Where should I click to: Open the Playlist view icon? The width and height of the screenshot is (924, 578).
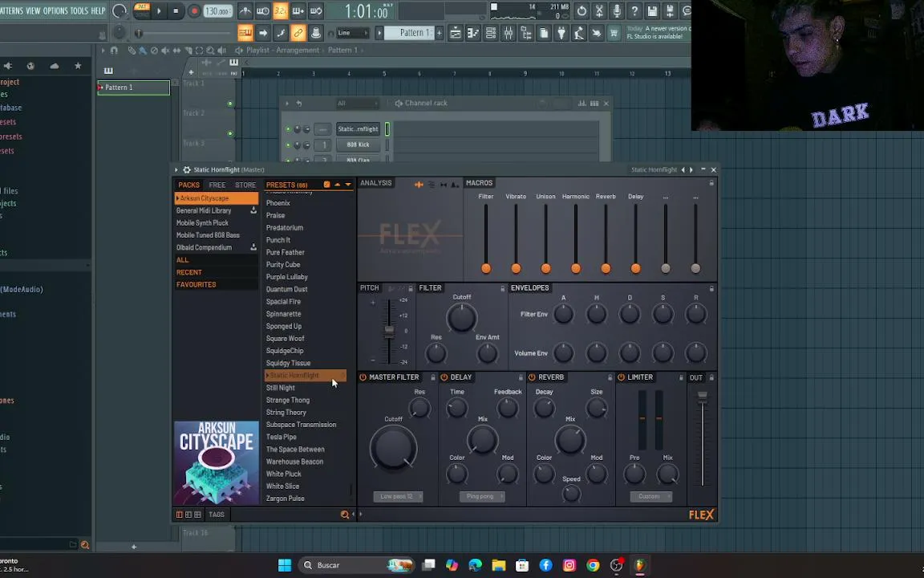[x=455, y=33]
